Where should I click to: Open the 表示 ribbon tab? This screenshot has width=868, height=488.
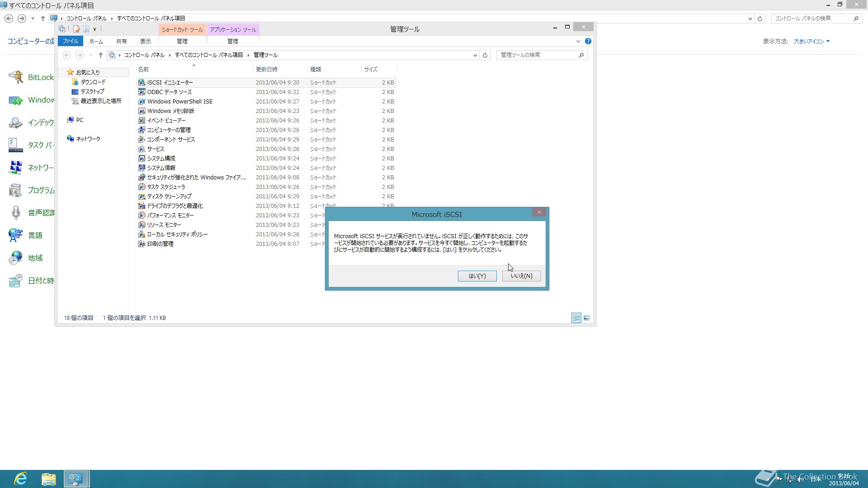[145, 41]
